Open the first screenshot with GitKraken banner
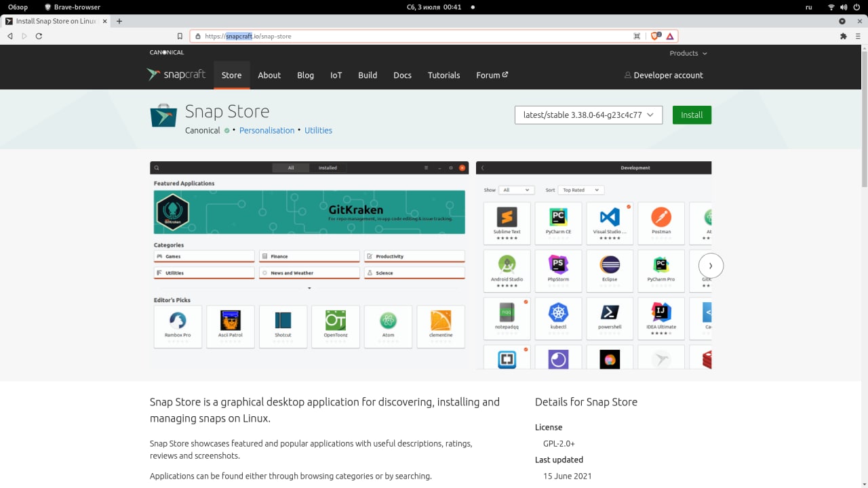 [309, 265]
